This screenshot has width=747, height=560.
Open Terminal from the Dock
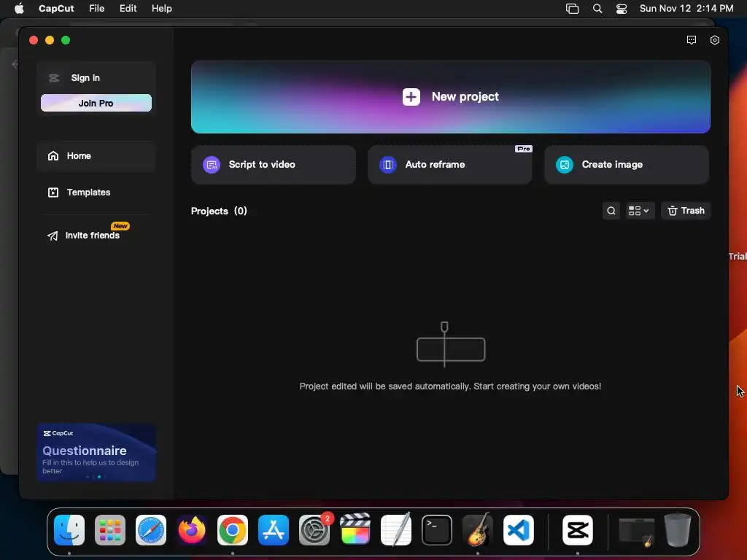[x=437, y=530]
